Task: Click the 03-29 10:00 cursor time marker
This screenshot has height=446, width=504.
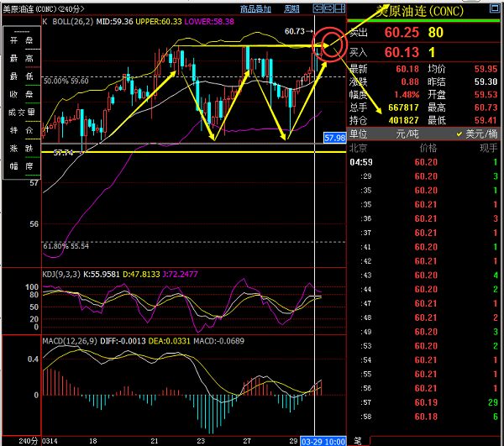Action: point(323,442)
